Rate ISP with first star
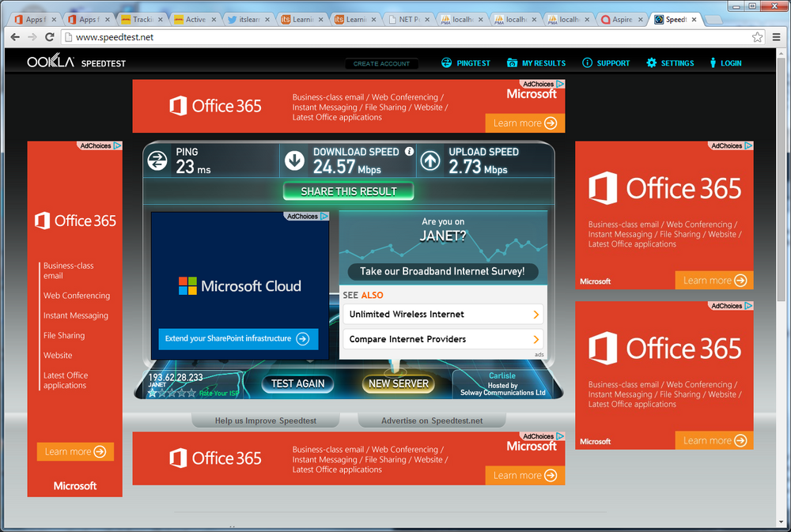Viewport: 791px width, 532px height. pyautogui.click(x=153, y=393)
